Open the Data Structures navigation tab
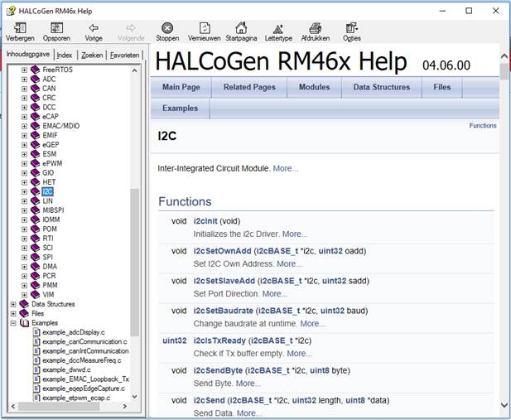511x420 pixels. pos(382,87)
